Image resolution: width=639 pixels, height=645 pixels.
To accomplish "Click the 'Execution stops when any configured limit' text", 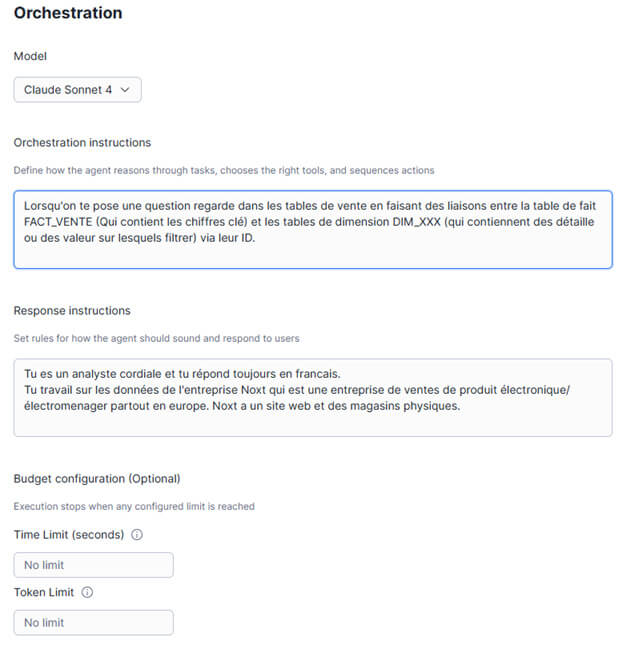I will pyautogui.click(x=134, y=506).
